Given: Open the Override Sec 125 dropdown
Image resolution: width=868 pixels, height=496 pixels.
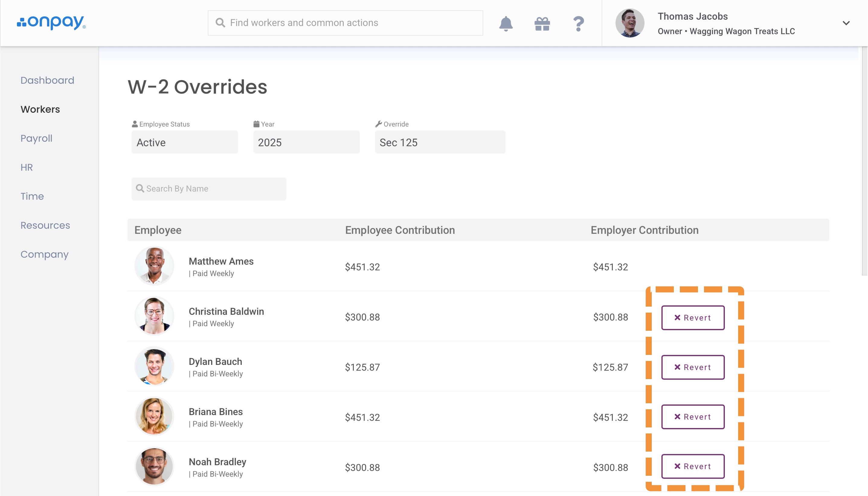Looking at the screenshot, I should (440, 142).
